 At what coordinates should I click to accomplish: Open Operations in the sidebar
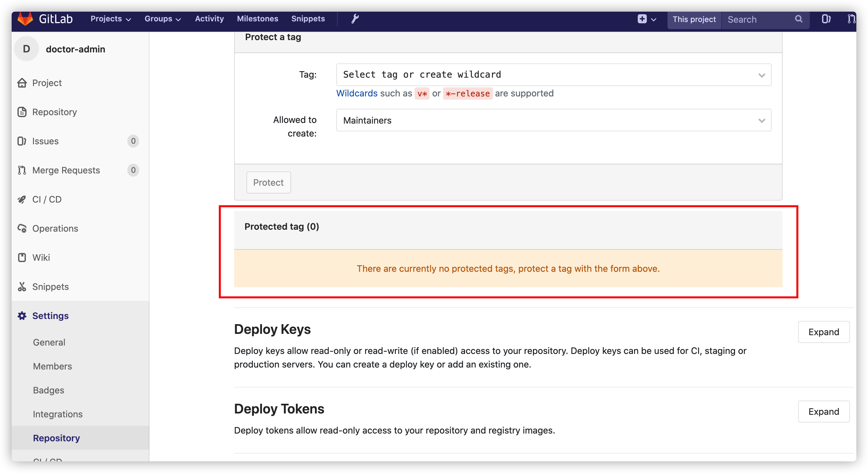55,229
